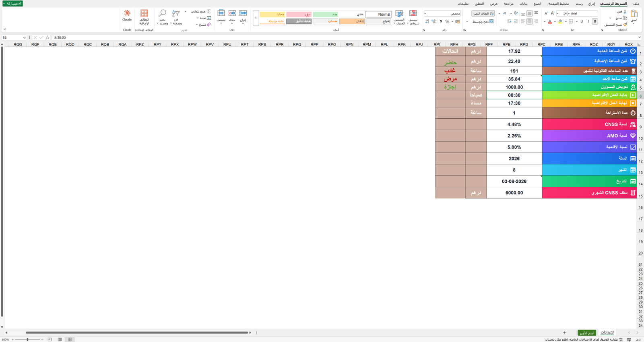Image resolution: width=644 pixels, height=342 pixels.
Task: Click the Delete cells (حذف) icon
Action: click(x=232, y=13)
